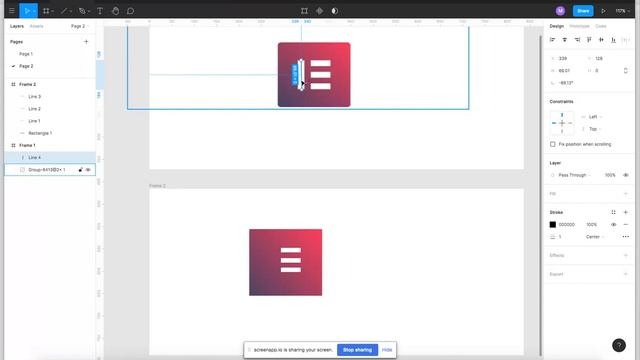Open Frame tool dropdown arrow

tap(53, 11)
